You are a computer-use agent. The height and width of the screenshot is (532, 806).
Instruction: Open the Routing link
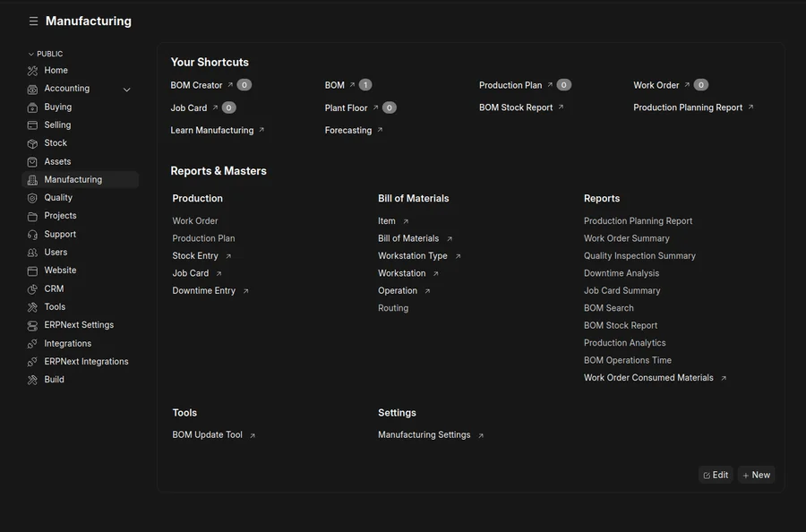coord(393,308)
